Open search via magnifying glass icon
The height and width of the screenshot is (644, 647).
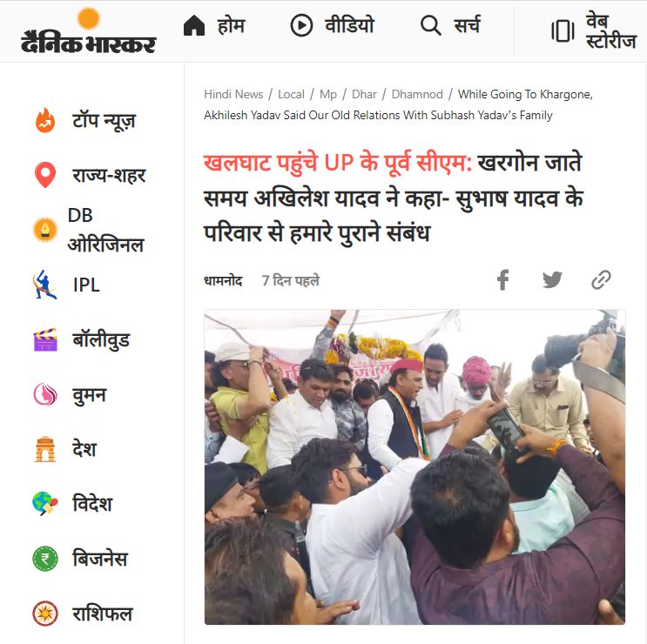431,25
